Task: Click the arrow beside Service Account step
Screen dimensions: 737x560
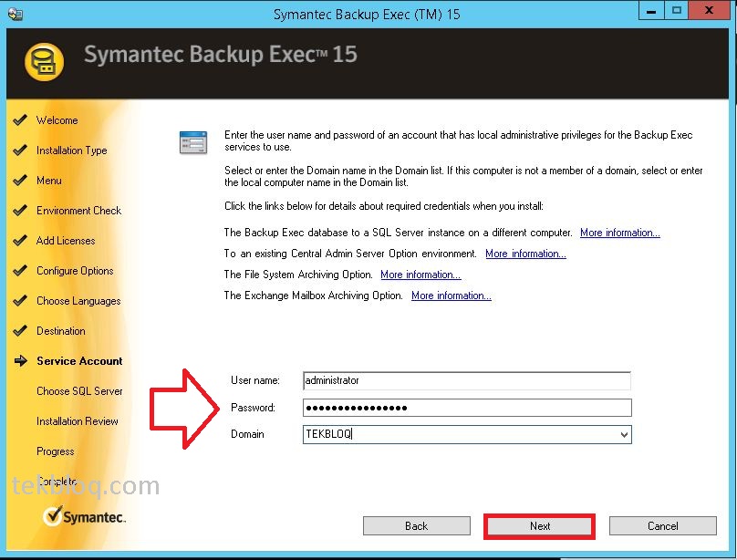Action: pyautogui.click(x=21, y=361)
